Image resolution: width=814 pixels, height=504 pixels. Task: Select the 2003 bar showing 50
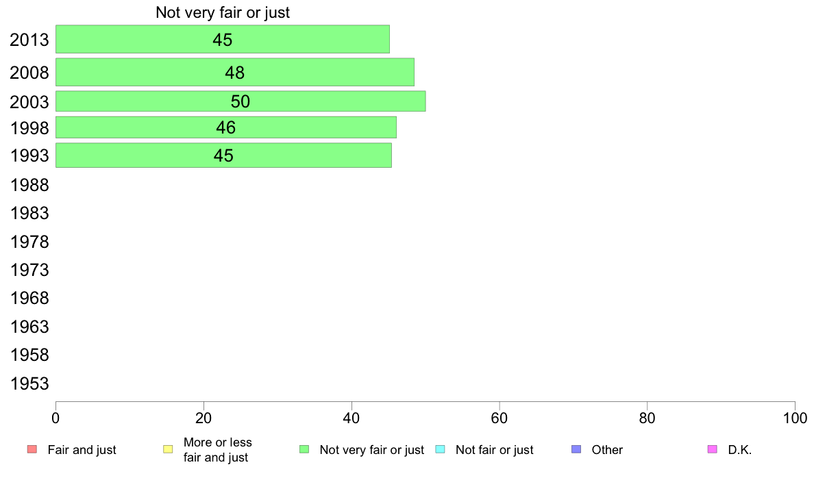pyautogui.click(x=241, y=101)
